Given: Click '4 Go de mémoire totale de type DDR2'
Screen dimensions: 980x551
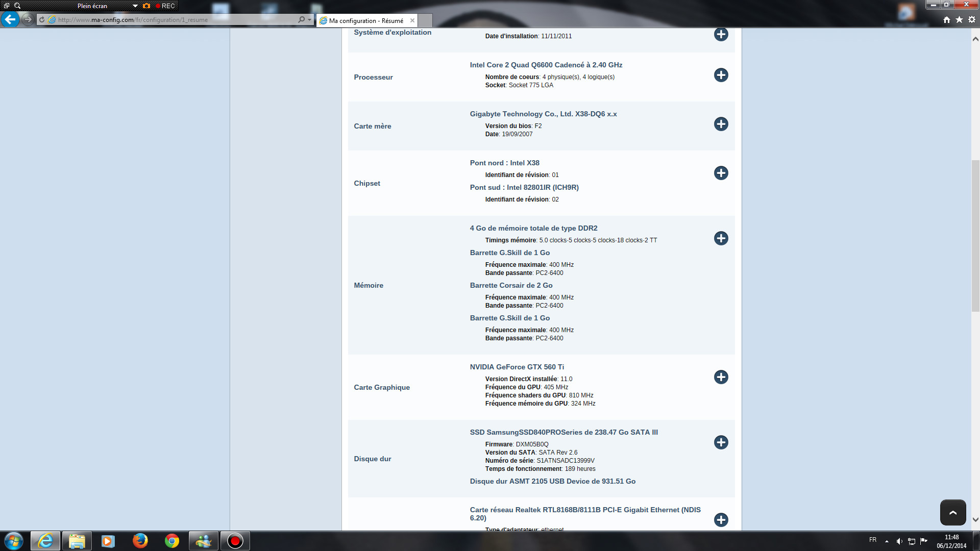Looking at the screenshot, I should [533, 228].
